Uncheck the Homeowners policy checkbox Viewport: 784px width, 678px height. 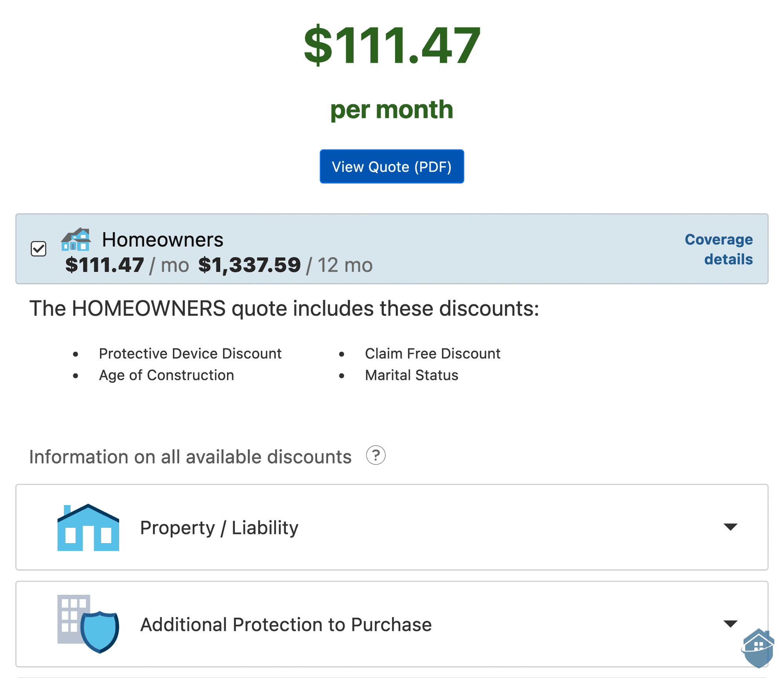point(38,249)
